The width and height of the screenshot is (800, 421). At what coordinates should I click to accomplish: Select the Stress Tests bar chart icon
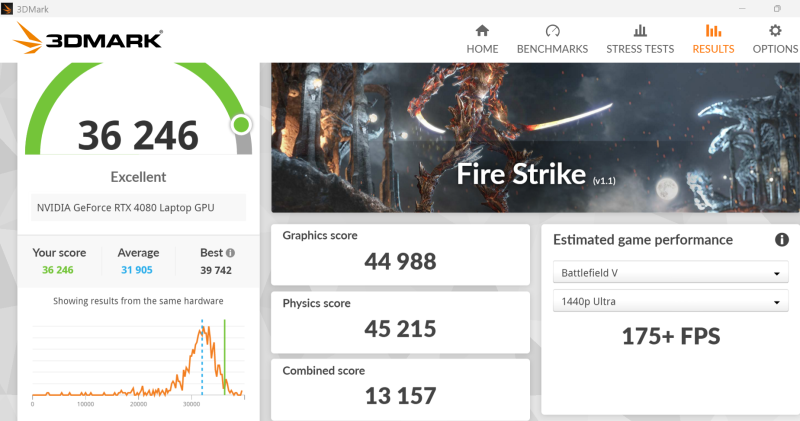point(640,31)
